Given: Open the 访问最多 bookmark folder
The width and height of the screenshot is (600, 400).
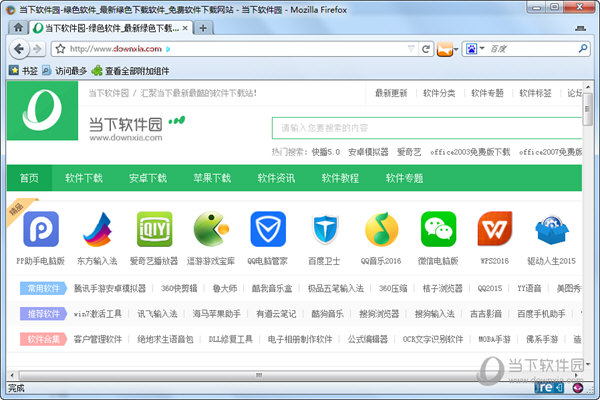Looking at the screenshot, I should (64, 70).
